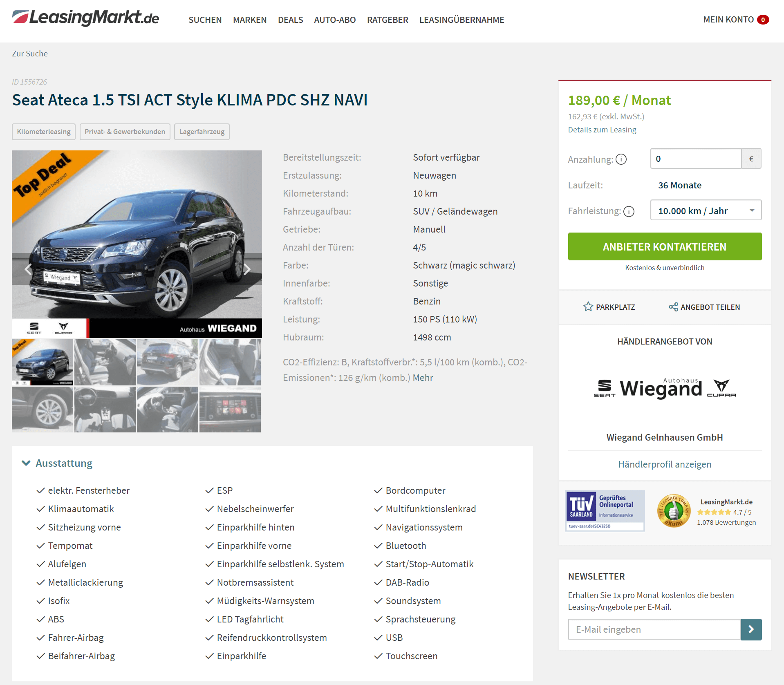Select the alloy wheel thumbnail
Screen dimensions: 784x685
point(43,410)
